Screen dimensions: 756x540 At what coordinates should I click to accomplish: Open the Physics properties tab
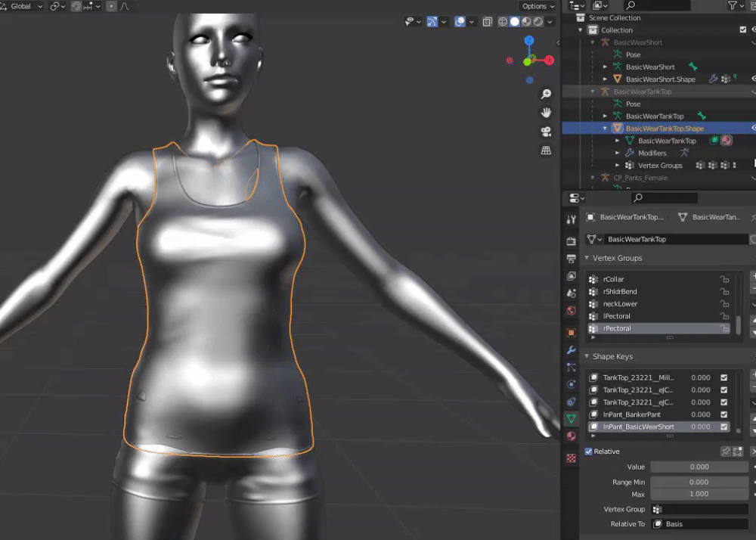click(572, 384)
